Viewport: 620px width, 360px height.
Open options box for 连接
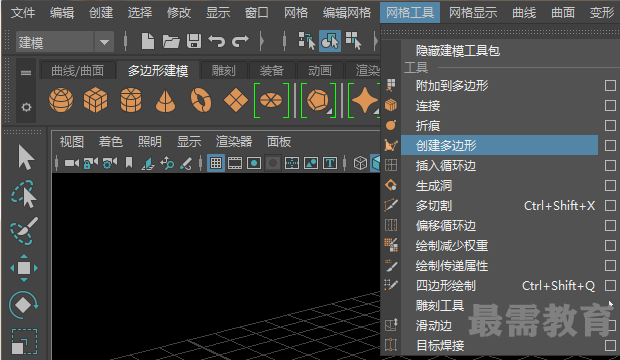pos(610,105)
